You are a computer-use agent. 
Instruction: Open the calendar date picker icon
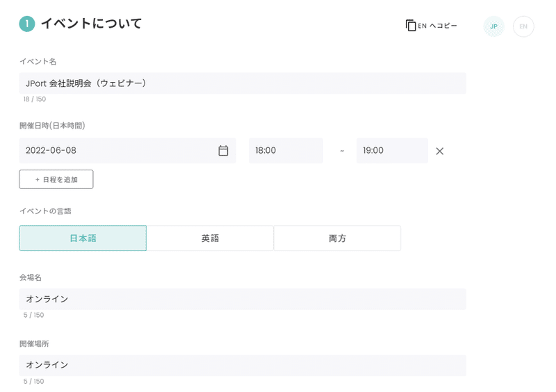223,150
